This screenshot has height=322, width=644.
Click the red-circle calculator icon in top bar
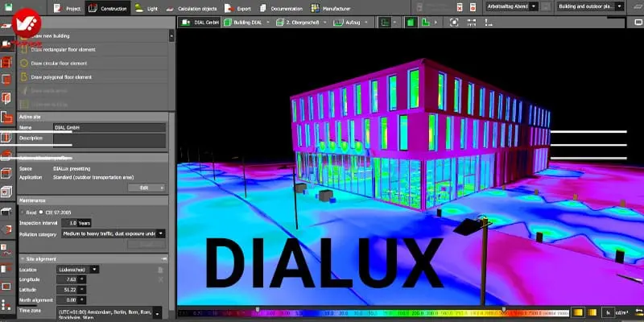point(473,7)
